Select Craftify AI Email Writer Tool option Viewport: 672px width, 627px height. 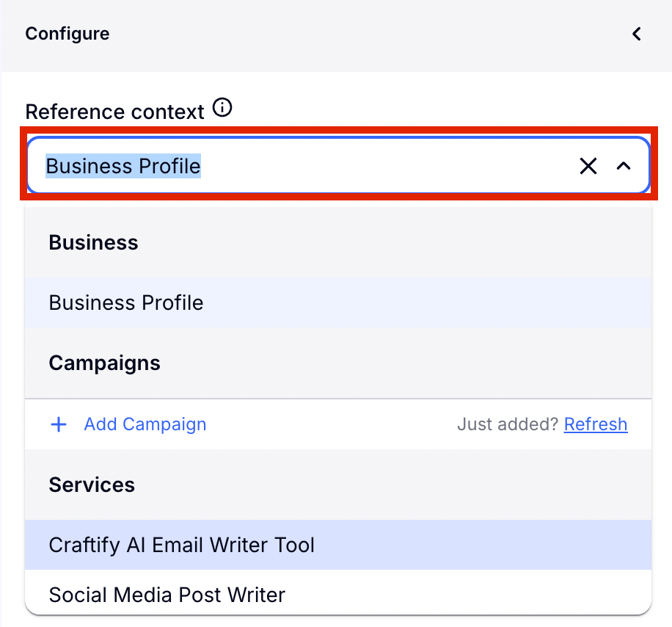click(181, 545)
